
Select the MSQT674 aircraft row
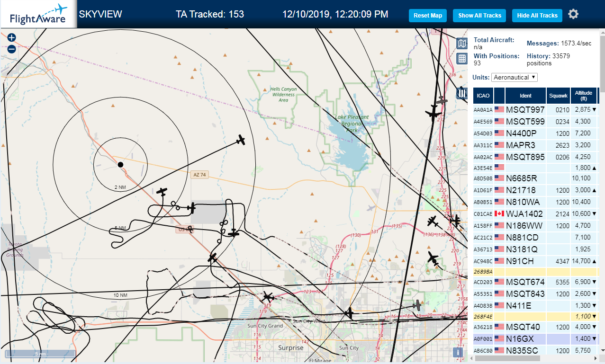tap(535, 282)
